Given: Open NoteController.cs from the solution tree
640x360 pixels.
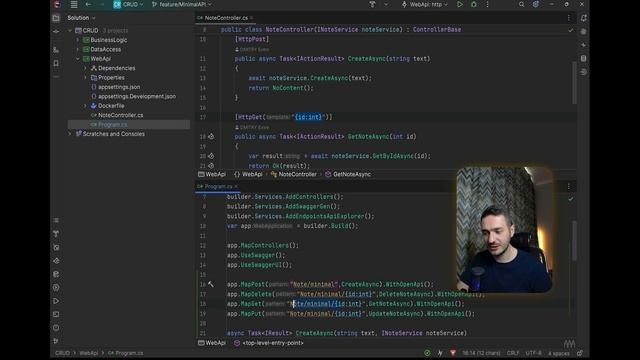Looking at the screenshot, I should point(120,115).
